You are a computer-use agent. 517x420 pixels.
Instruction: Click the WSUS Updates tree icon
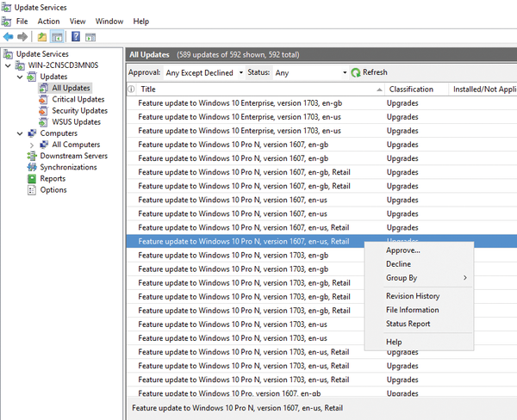point(43,122)
